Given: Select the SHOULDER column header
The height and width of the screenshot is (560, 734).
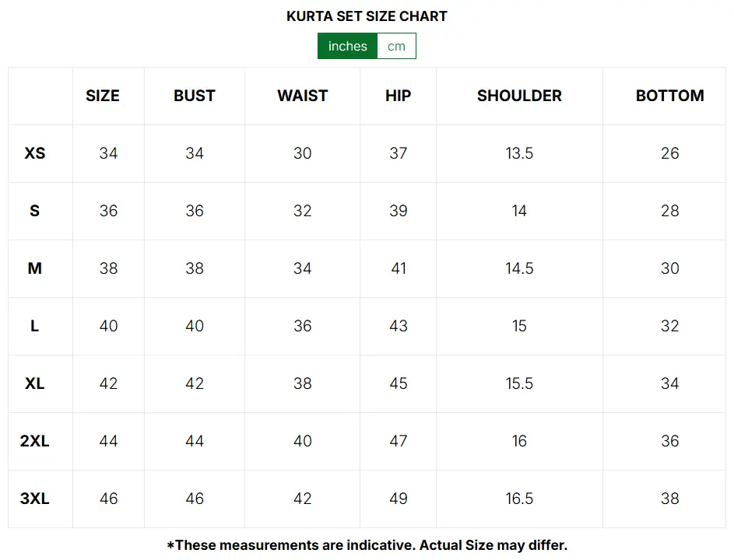Looking at the screenshot, I should coord(519,96).
